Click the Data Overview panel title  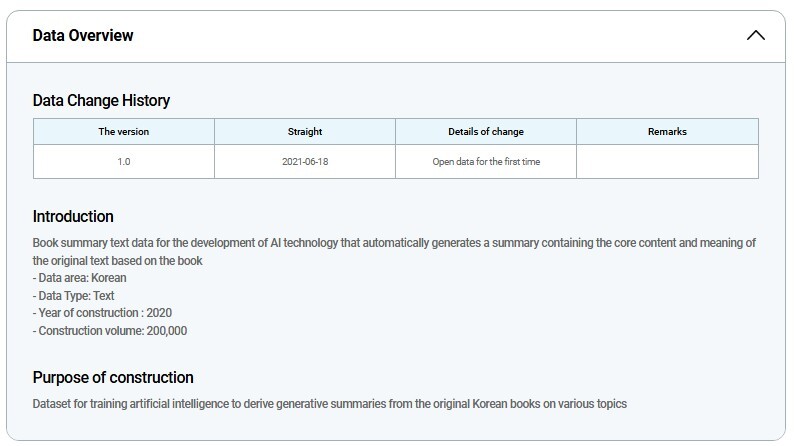point(83,36)
